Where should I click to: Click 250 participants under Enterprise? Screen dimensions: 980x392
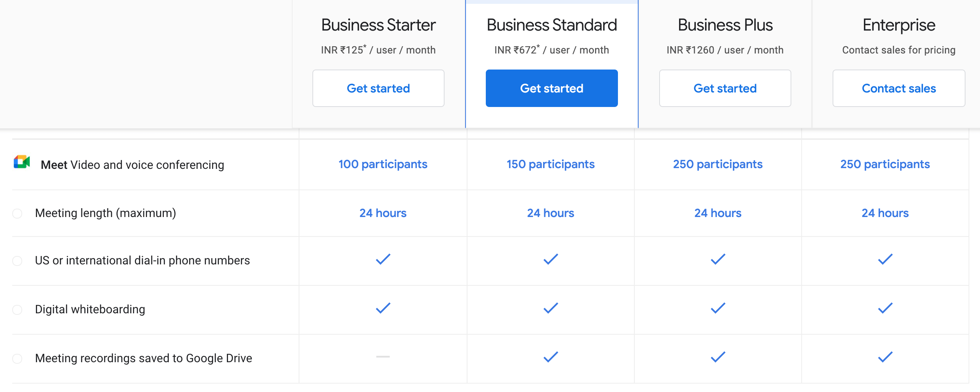[x=885, y=164]
